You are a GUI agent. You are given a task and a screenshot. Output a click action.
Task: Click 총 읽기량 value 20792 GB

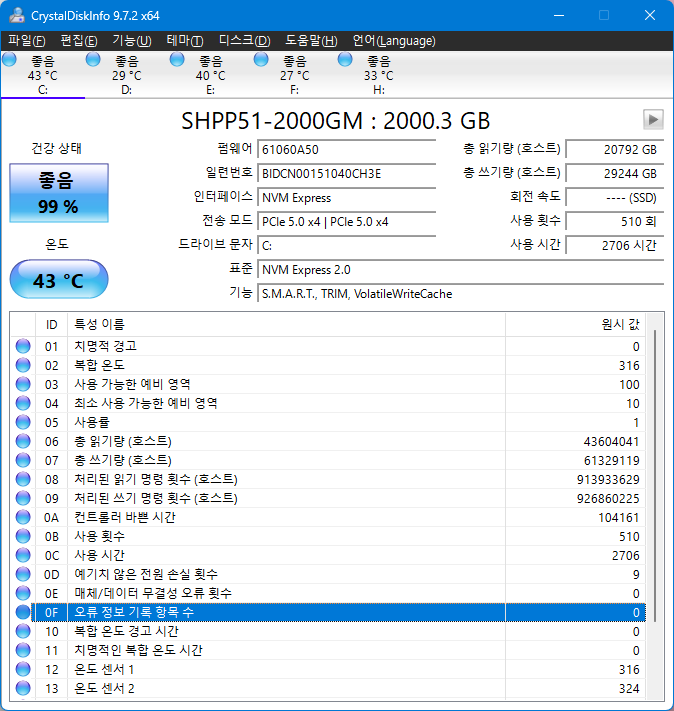tap(615, 149)
